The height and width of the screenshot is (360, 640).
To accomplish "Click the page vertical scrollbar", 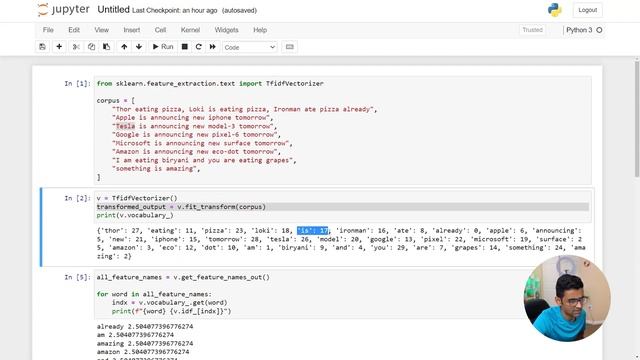I will (x=637, y=118).
